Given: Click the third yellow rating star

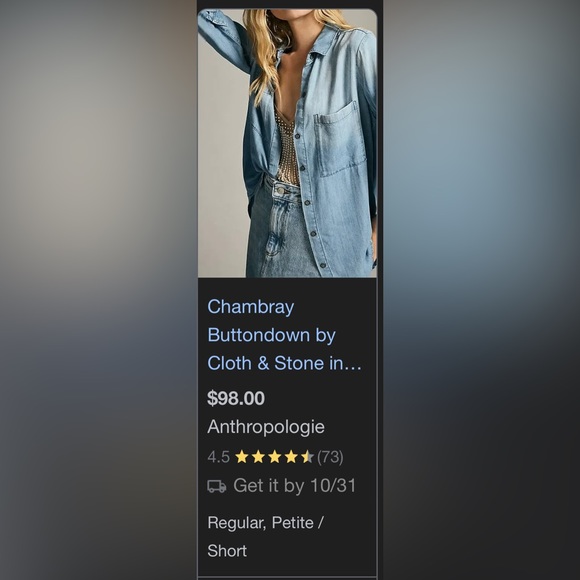Looking at the screenshot, I should pos(274,457).
